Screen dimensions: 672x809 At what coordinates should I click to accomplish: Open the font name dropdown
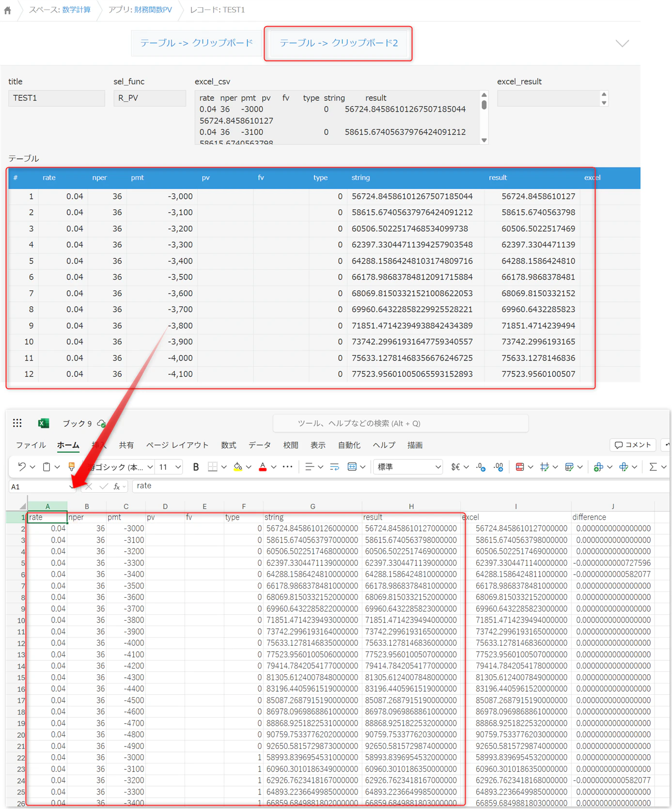120,467
